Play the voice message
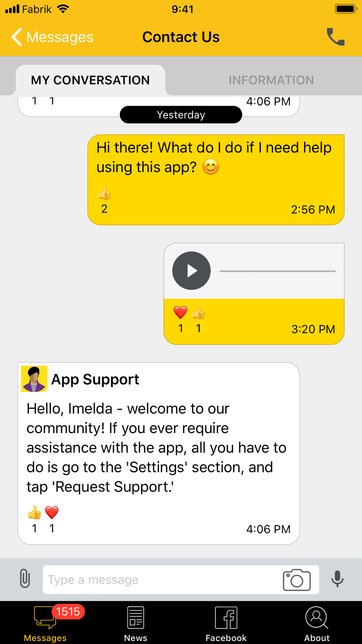This screenshot has height=644, width=362. [191, 271]
